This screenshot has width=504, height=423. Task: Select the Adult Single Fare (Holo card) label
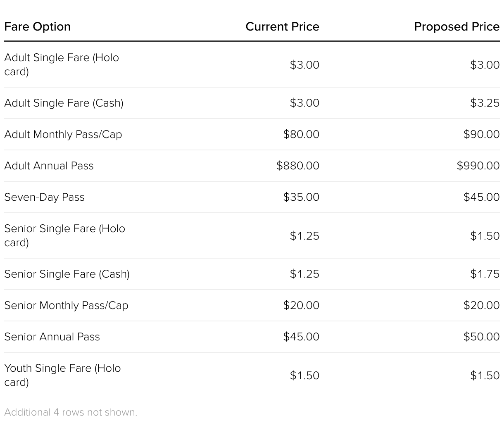[62, 64]
